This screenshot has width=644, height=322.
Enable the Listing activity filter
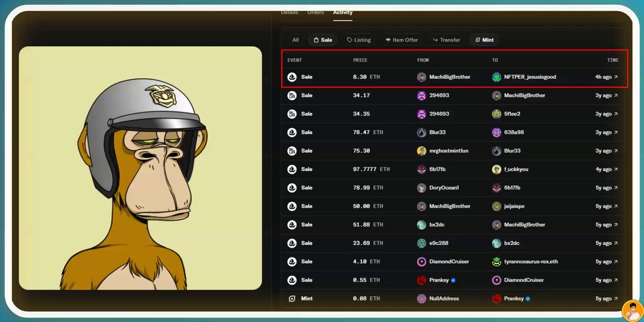pos(358,40)
